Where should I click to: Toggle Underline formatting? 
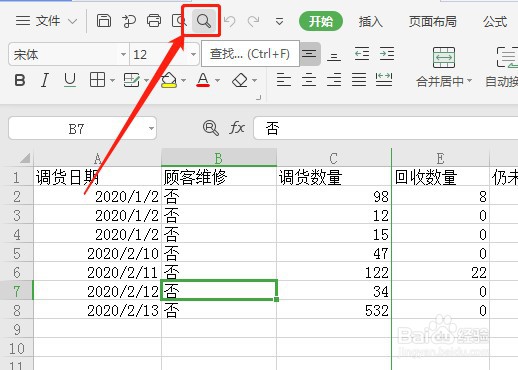click(70, 80)
